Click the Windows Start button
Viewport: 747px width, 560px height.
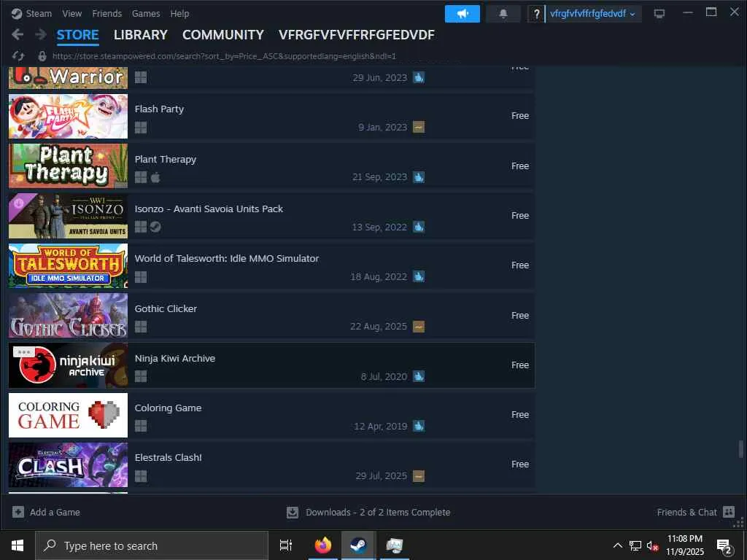(x=18, y=545)
